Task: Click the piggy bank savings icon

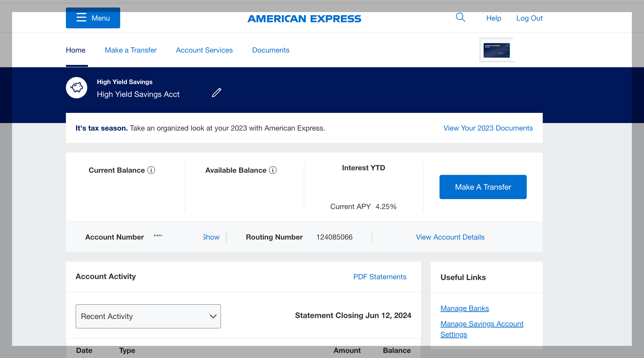Action: [x=77, y=88]
